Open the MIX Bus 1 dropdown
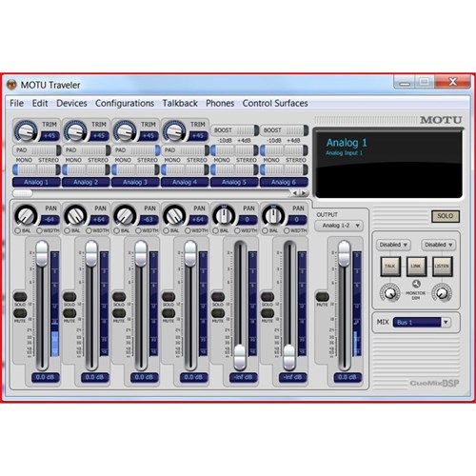 (x=422, y=323)
